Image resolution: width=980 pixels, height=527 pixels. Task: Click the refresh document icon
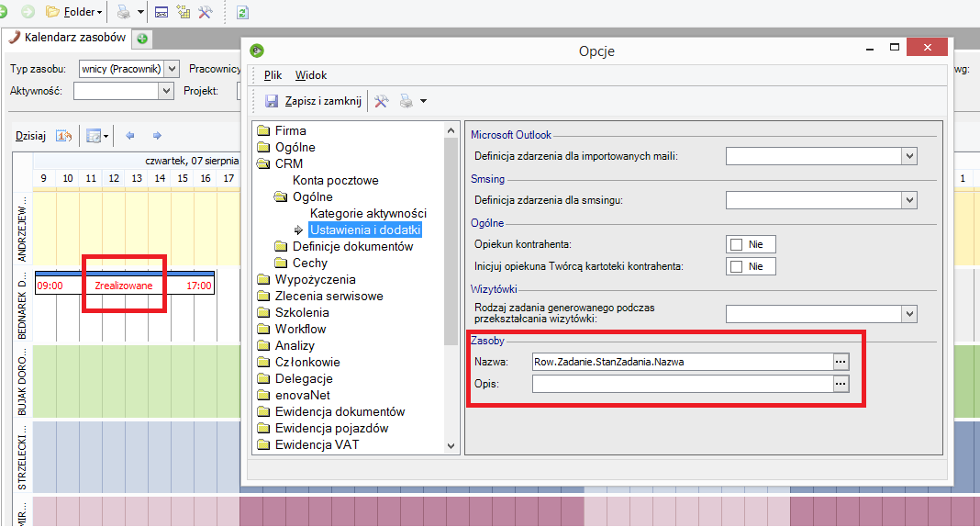(242, 12)
